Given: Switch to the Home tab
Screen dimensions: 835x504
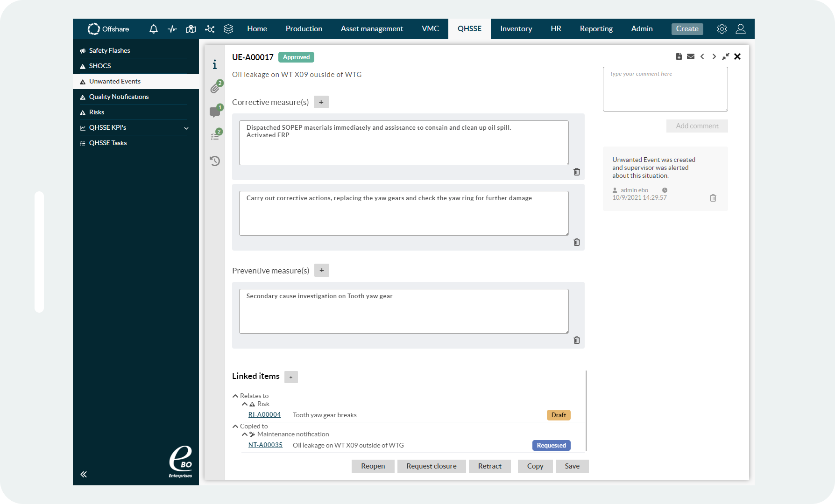Looking at the screenshot, I should click(257, 29).
